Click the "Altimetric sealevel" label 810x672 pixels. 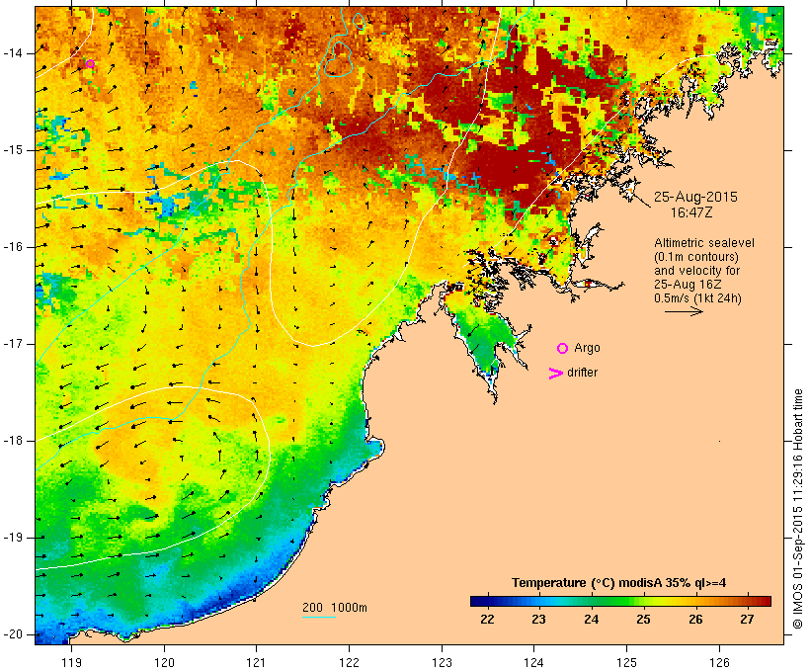(704, 243)
